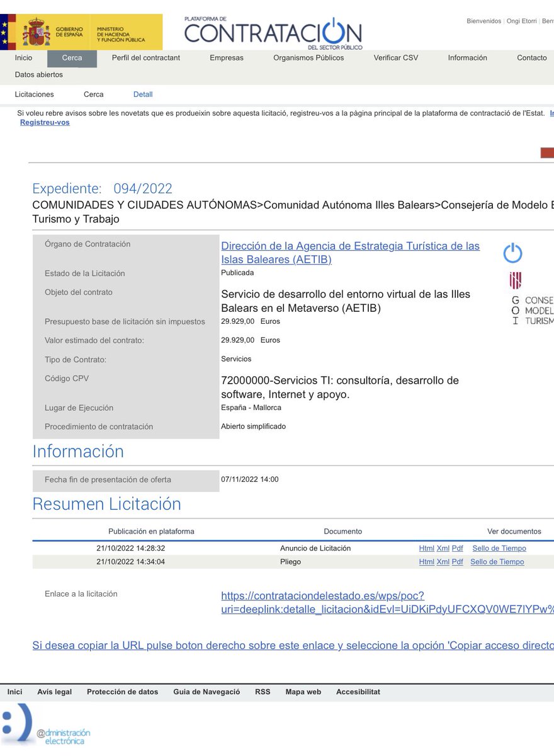The image size is (554, 756).
Task: Open RSS footer link
Action: click(x=263, y=692)
